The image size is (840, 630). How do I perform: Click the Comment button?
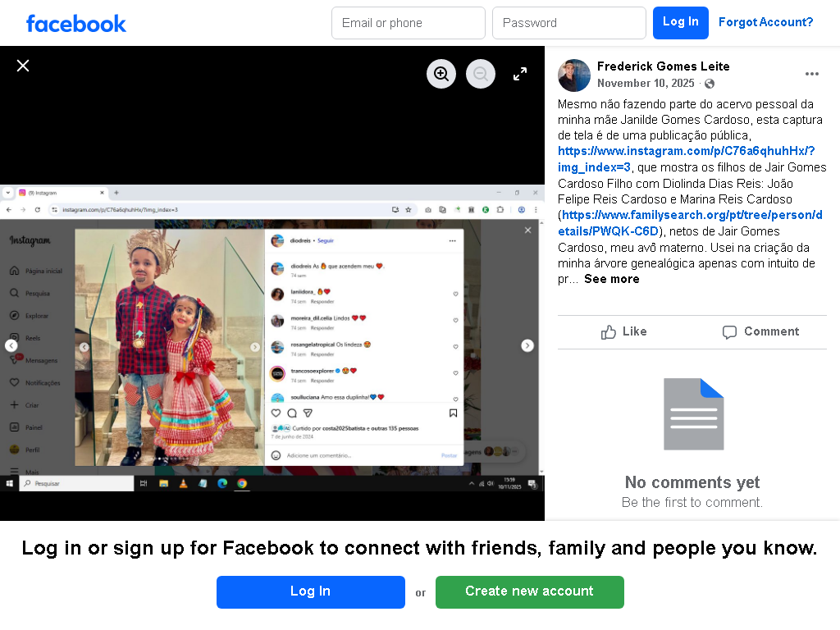[x=760, y=332]
